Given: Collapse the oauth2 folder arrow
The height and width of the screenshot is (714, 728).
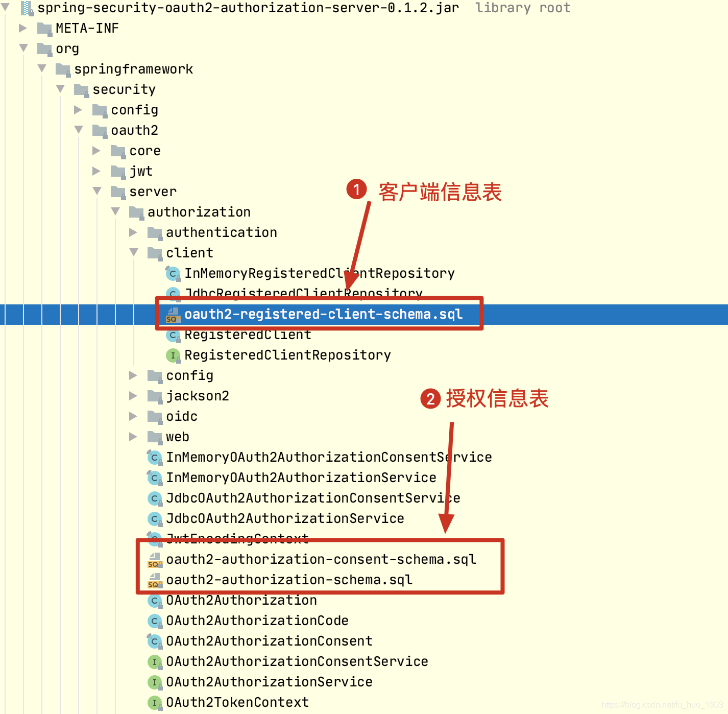Looking at the screenshot, I should click(x=79, y=130).
